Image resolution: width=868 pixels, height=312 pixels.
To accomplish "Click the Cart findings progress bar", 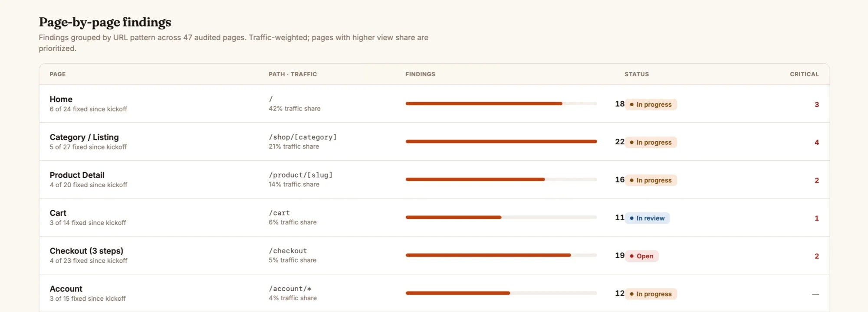I will point(501,217).
